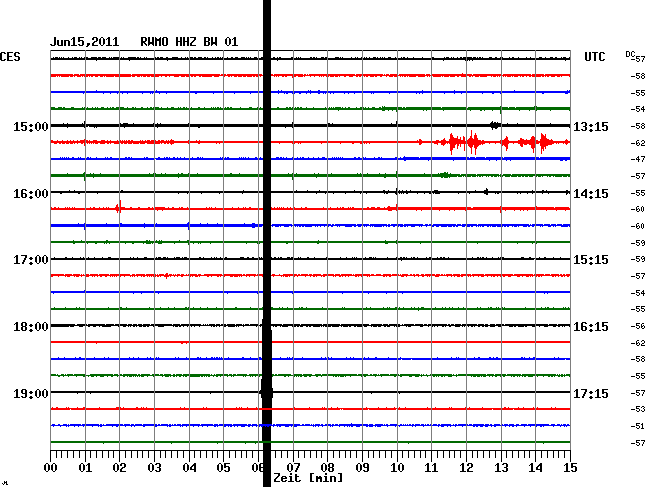Click the 13:15 UTC time label

(x=591, y=126)
